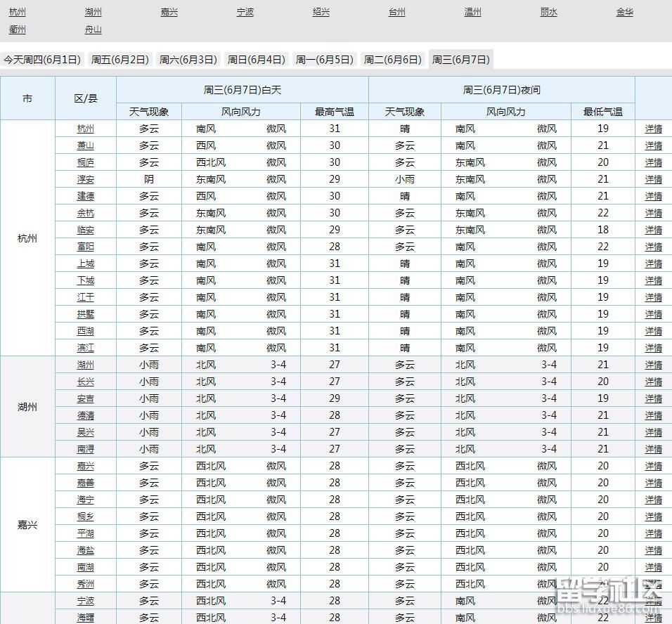Open the 湖州 city link at top
The height and width of the screenshot is (624, 672).
coord(93,12)
